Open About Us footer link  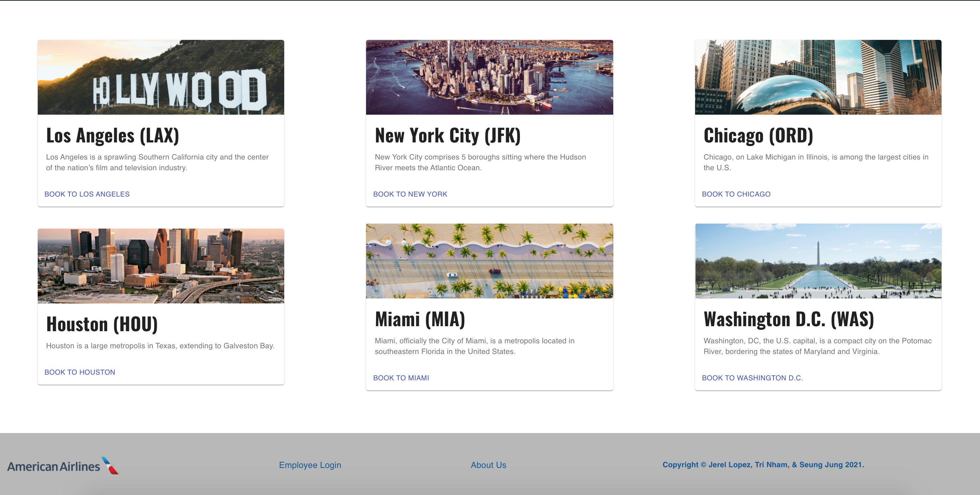488,465
